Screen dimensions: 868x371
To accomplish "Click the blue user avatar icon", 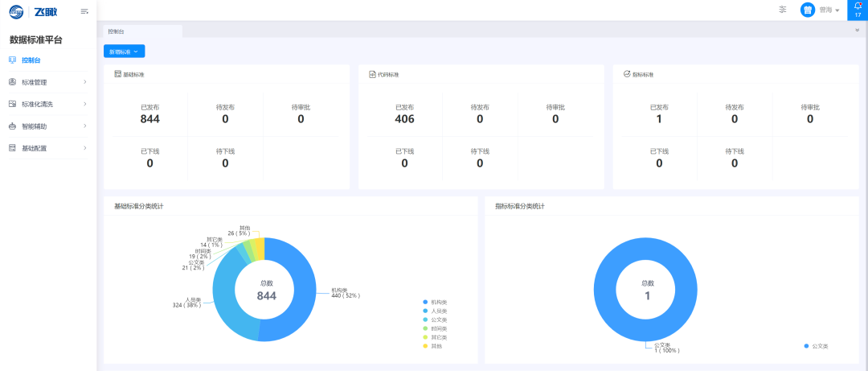I will coord(807,10).
